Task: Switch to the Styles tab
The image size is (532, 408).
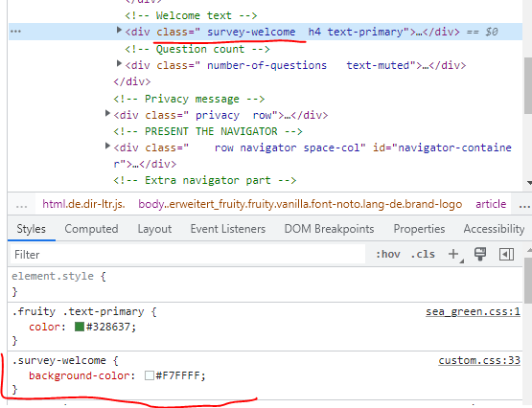Action: pos(32,229)
